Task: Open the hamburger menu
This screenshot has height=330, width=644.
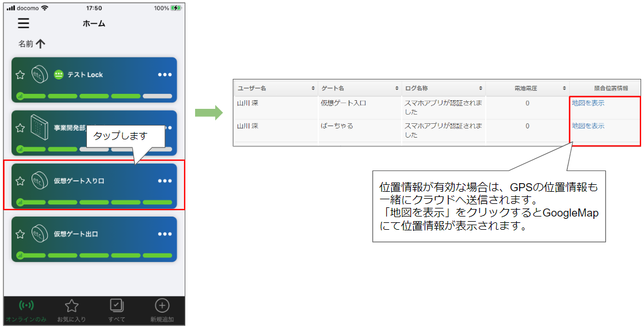Action: coord(24,23)
